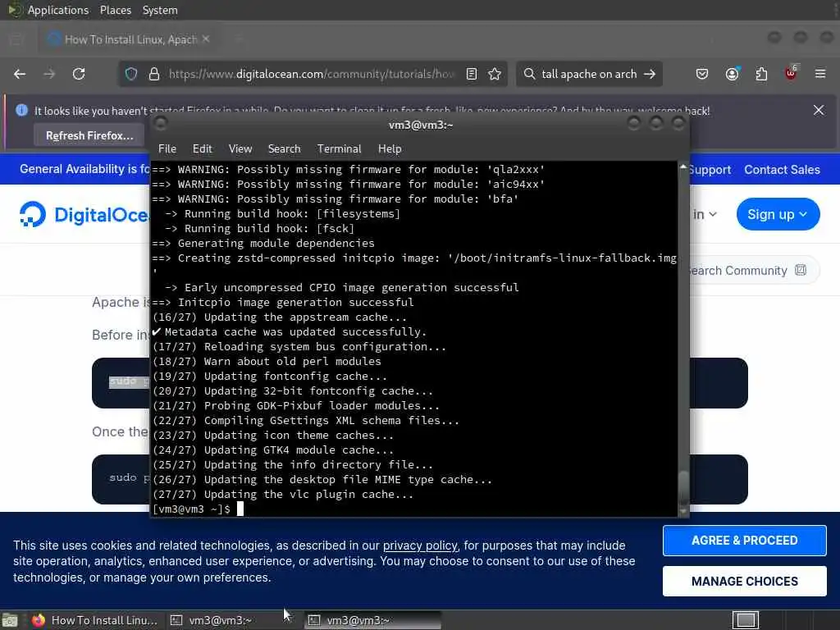Open the terminal File menu
This screenshot has width=840, height=630.
(167, 149)
